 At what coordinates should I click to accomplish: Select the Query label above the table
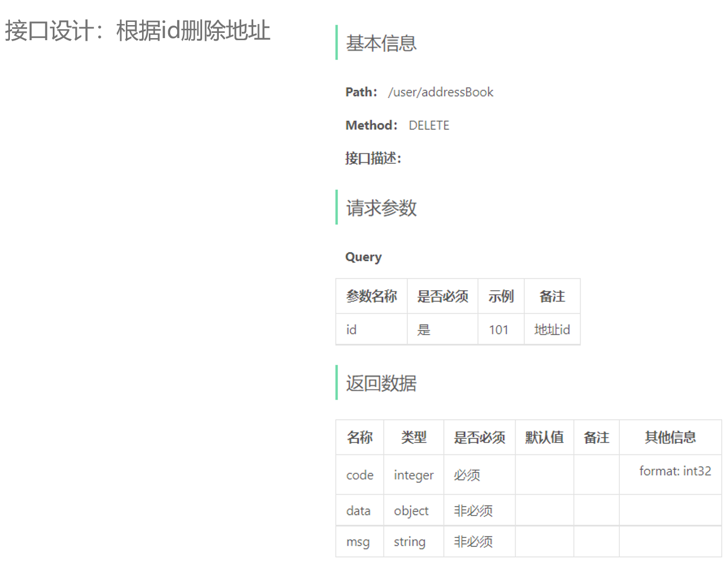tap(363, 257)
